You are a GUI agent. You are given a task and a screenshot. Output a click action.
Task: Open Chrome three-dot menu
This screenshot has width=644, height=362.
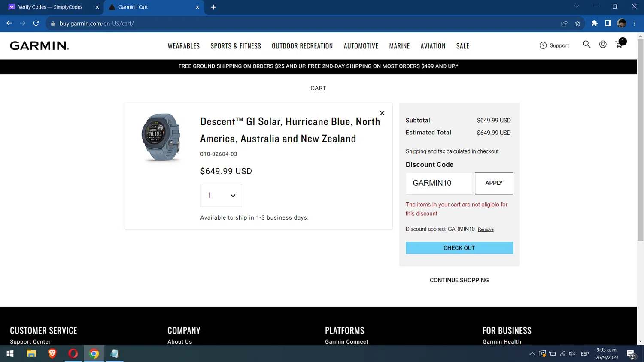pyautogui.click(x=635, y=23)
